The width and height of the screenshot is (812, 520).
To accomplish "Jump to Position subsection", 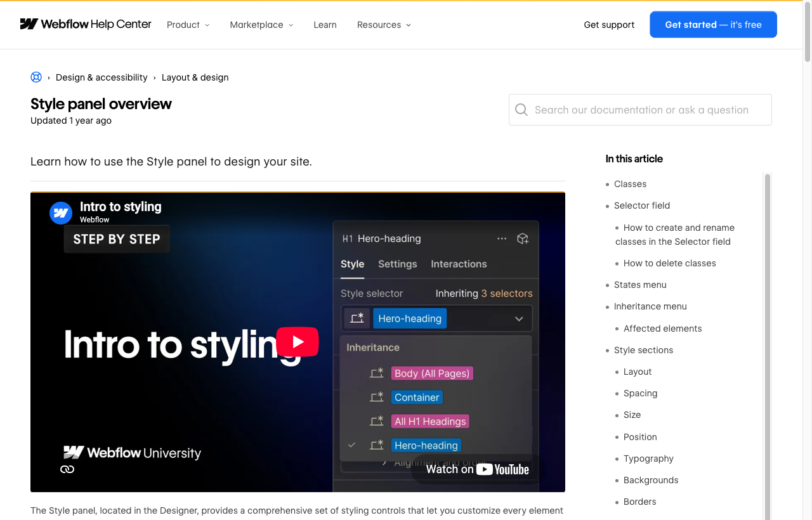I will pos(640,437).
